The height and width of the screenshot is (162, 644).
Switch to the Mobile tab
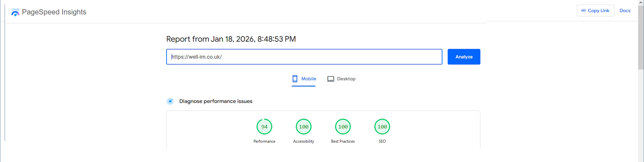[x=304, y=79]
